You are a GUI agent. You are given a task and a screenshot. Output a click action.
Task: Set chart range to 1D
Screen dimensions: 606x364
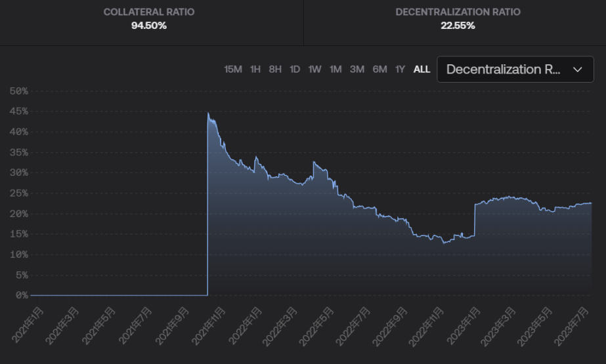(x=295, y=70)
